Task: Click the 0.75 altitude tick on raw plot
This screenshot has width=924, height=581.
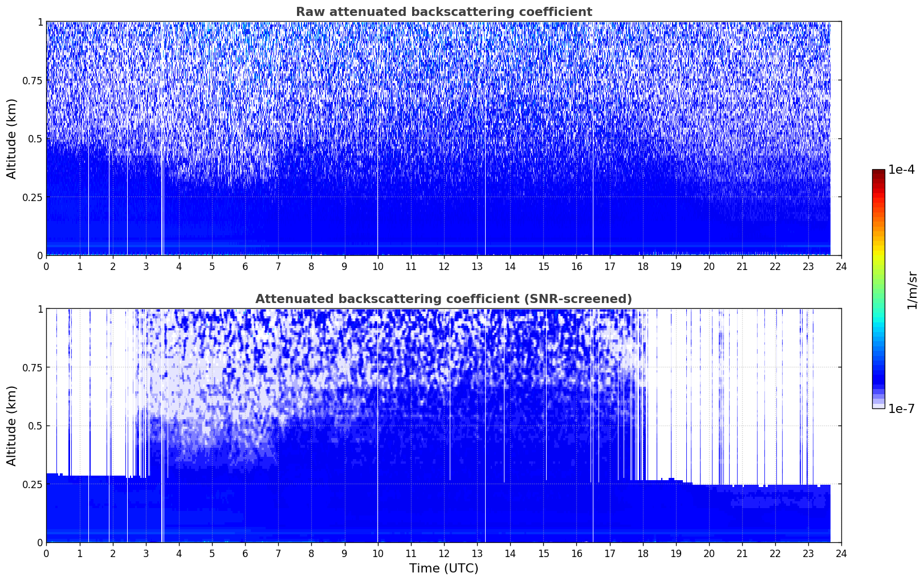Action: coord(32,80)
